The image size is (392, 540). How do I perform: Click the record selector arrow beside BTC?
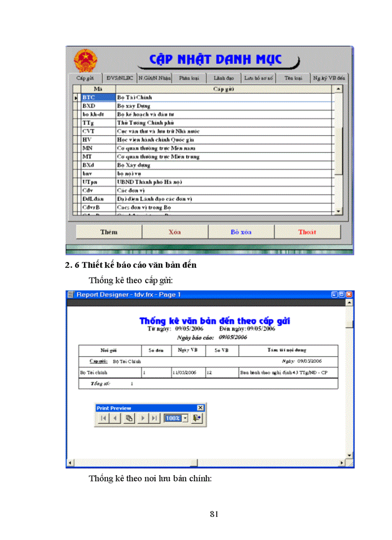coord(76,97)
